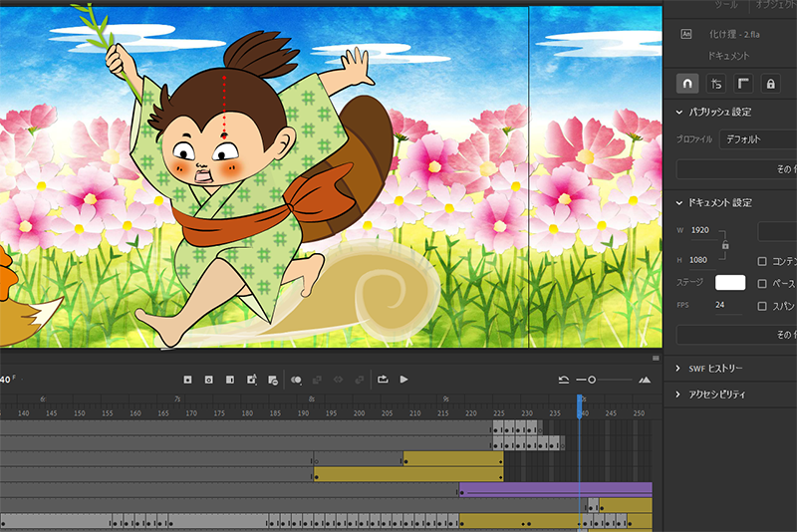Tick the スパン checkbox
797x532 pixels.
tap(762, 306)
